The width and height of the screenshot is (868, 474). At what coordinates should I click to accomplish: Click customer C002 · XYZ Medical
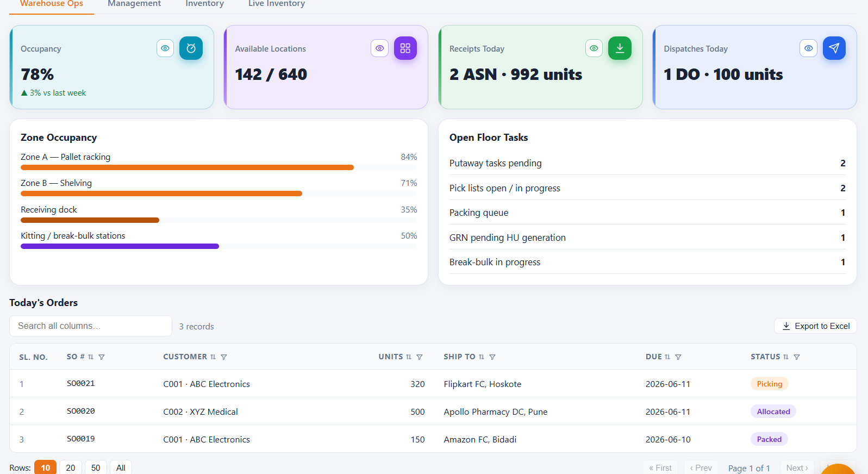click(x=201, y=411)
